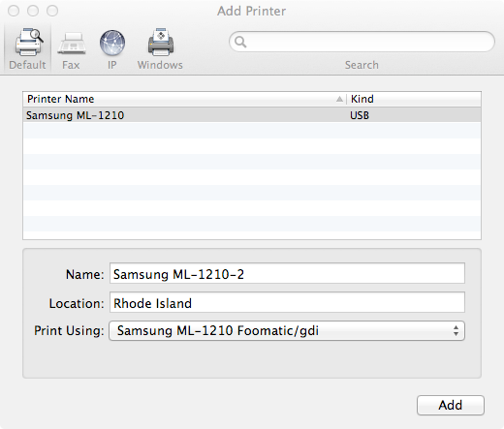The width and height of the screenshot is (504, 429).
Task: Select the Samsung ML-1210 printer row
Action: coord(252,115)
